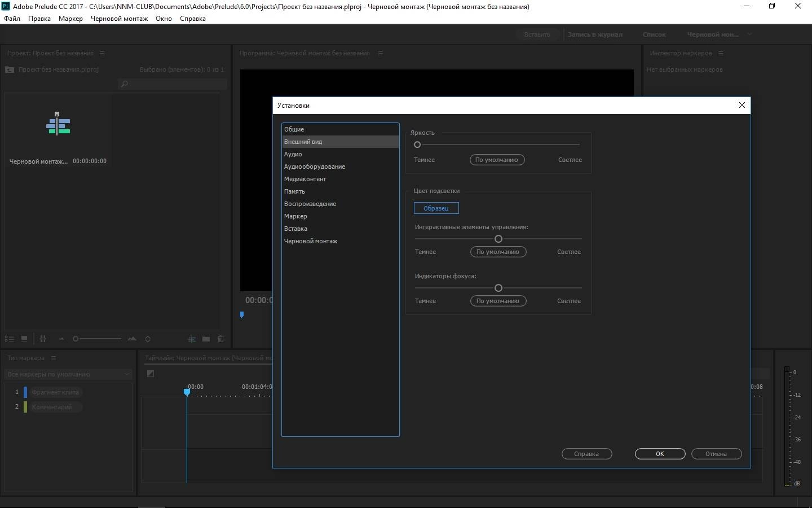Viewport: 812px width, 508px height.
Task: Open the Program monitor panel menu
Action: tap(381, 53)
